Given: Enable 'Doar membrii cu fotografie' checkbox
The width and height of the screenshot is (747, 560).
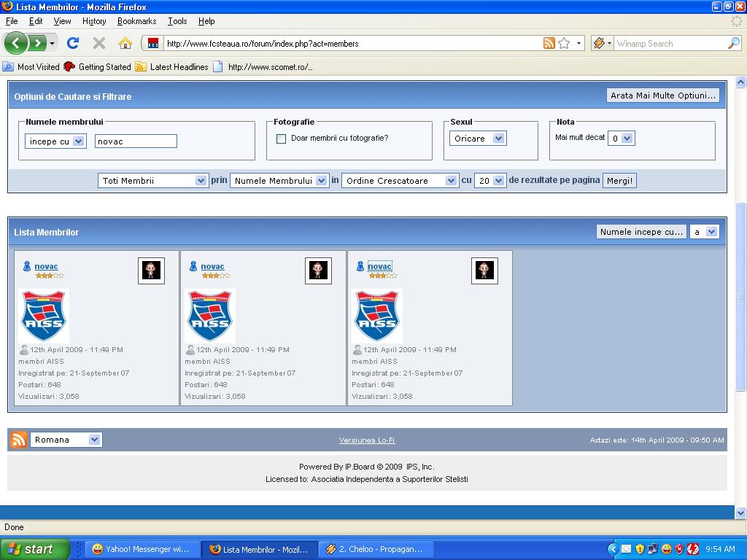Looking at the screenshot, I should point(281,139).
